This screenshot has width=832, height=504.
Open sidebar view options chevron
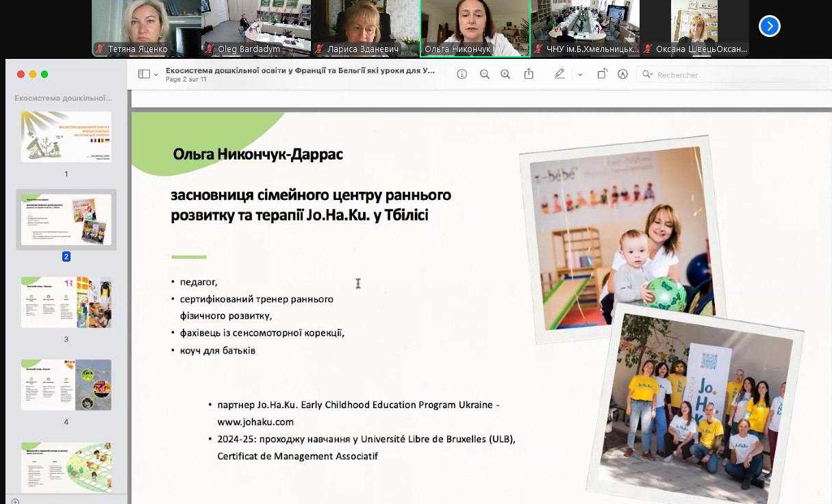coord(156,75)
